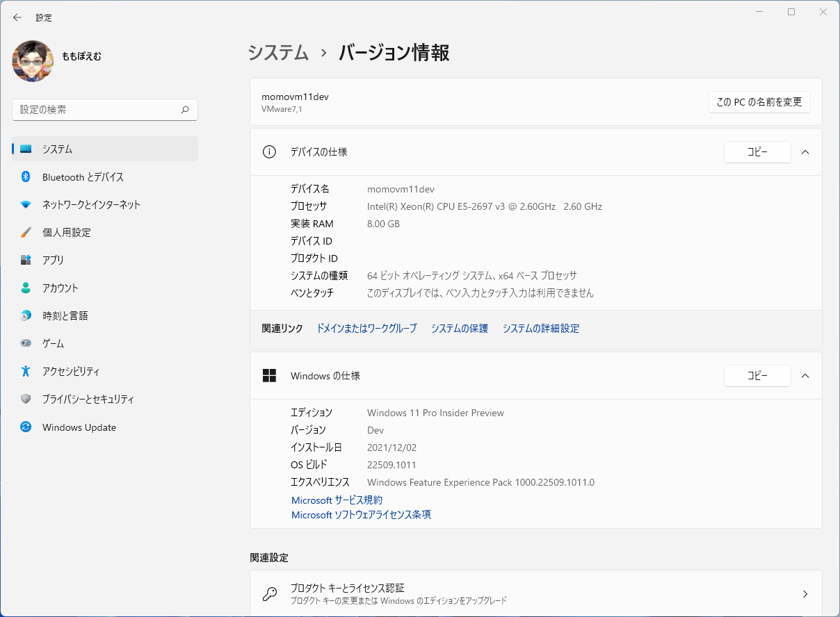
Task: Click the 64 ビット オペレーティング システム value
Action: click(x=471, y=276)
